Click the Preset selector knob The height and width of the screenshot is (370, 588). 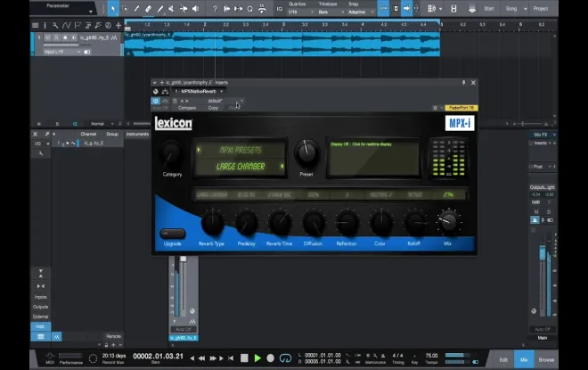[x=306, y=153]
